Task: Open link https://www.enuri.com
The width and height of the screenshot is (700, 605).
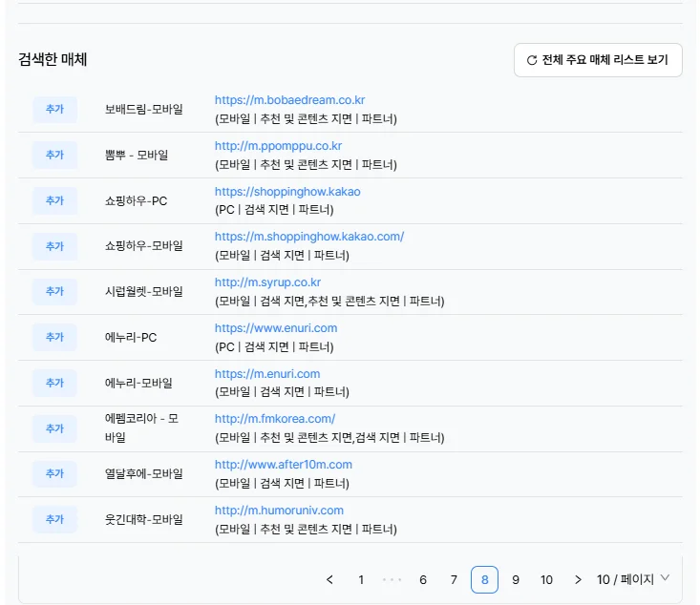Action: tap(276, 328)
